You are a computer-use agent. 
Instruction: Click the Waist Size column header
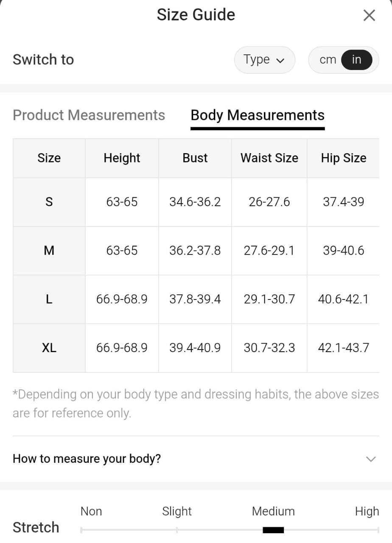[x=269, y=158]
